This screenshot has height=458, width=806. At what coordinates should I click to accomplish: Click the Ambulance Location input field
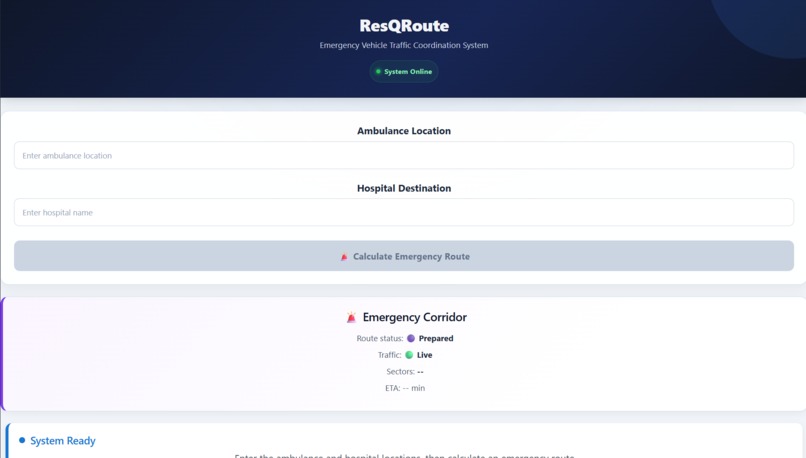pyautogui.click(x=404, y=155)
